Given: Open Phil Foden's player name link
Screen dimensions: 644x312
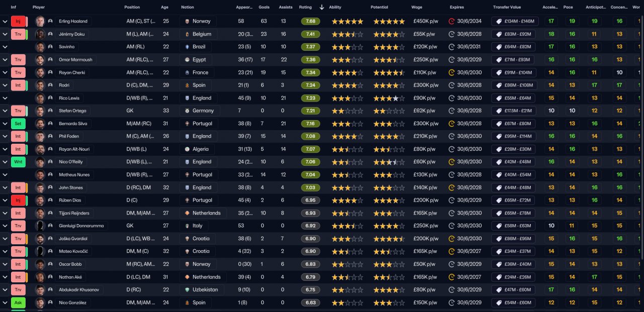Looking at the screenshot, I should [x=69, y=136].
